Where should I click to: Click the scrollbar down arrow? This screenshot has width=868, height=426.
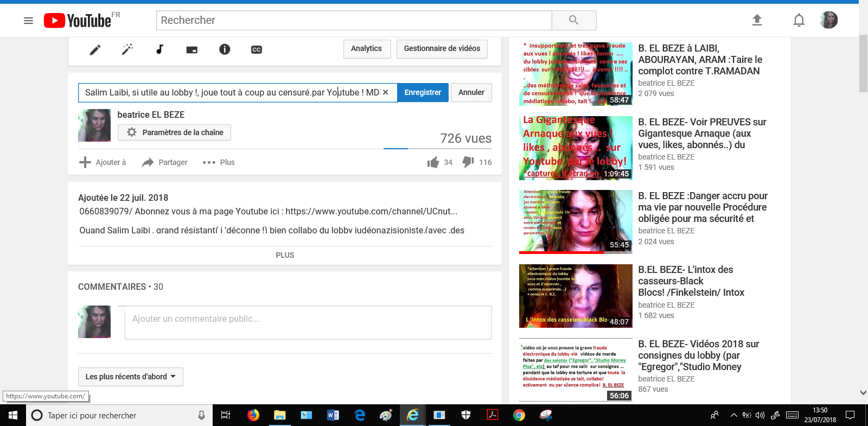pyautogui.click(x=863, y=392)
